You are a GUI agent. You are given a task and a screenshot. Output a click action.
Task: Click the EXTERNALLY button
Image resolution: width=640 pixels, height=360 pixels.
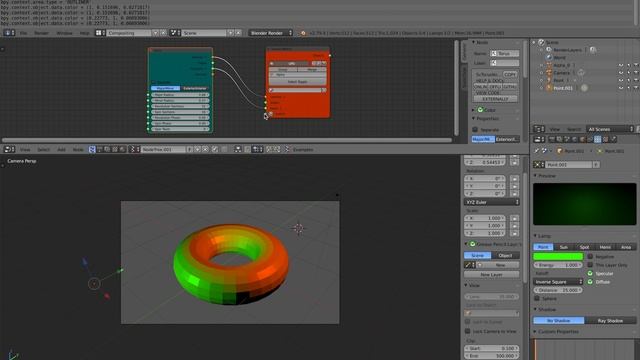point(495,99)
